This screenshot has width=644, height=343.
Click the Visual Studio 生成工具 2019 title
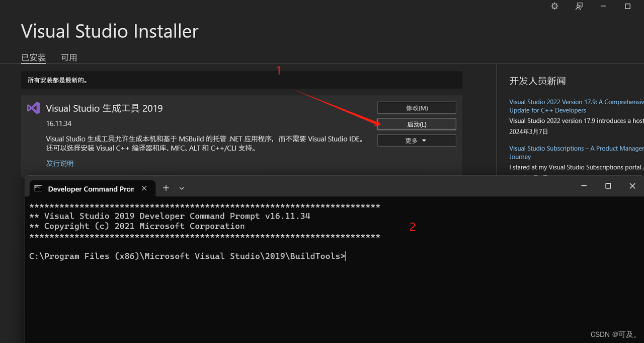(x=104, y=108)
